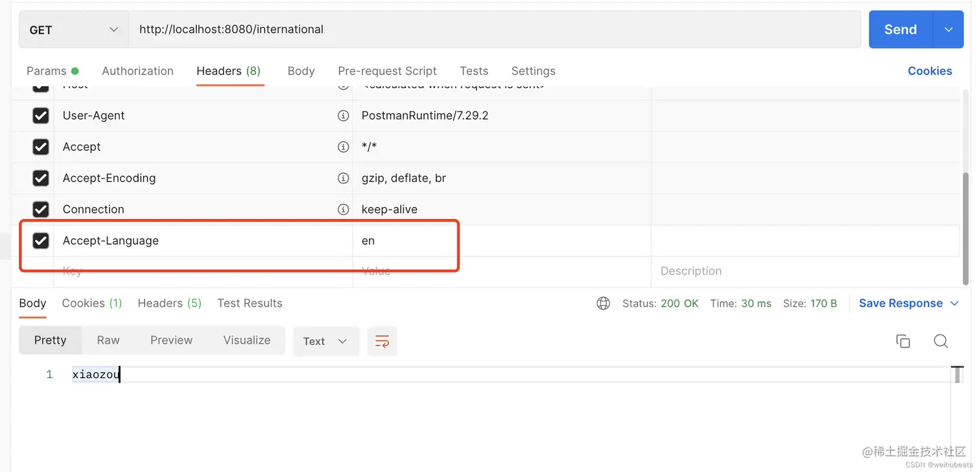Click the empty Value input field
Viewport: 980px width, 472px height.
click(502, 272)
